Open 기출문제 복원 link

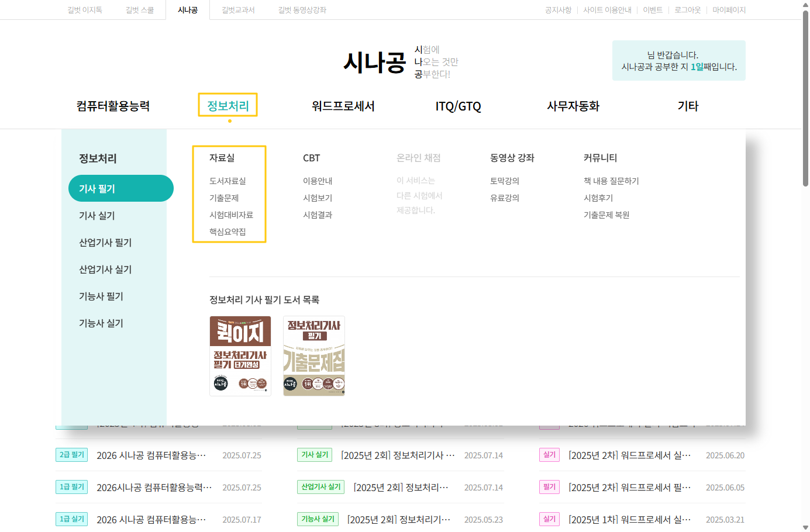[606, 215]
